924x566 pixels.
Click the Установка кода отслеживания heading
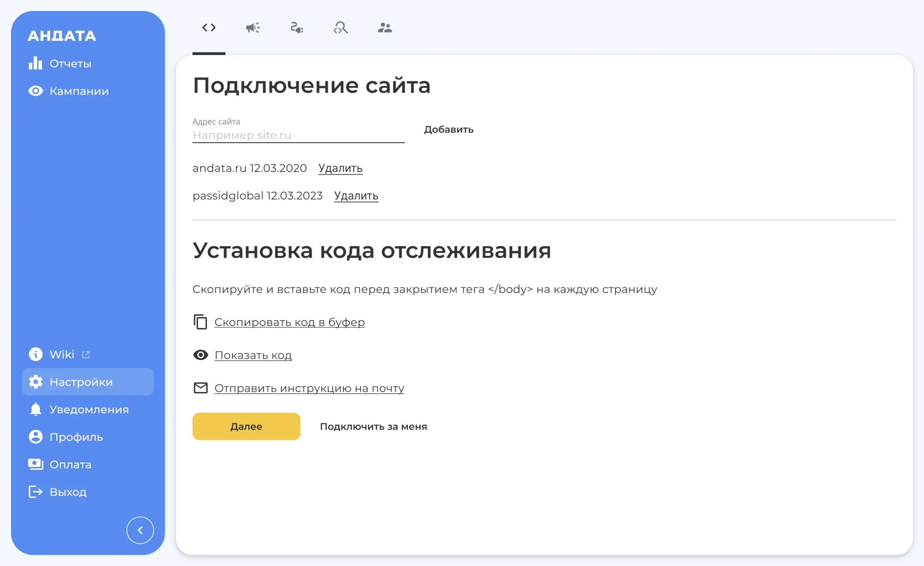pos(371,251)
